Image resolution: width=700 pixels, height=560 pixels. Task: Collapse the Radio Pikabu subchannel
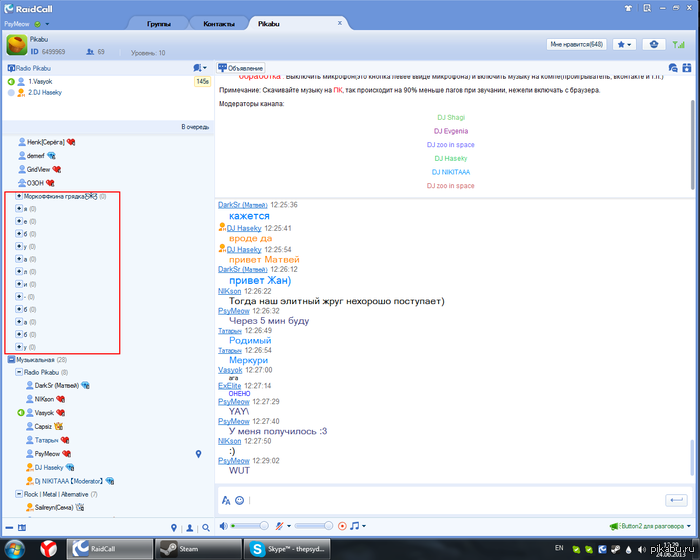(x=19, y=372)
